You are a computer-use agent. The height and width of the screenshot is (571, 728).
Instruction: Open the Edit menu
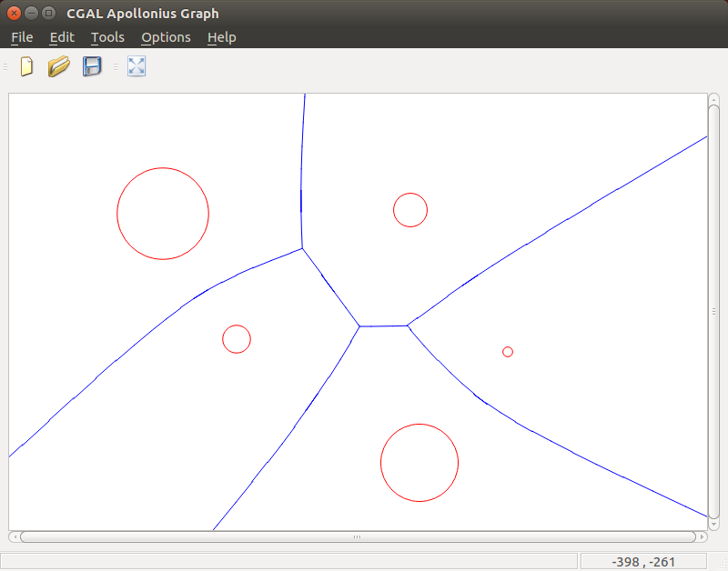tap(62, 37)
